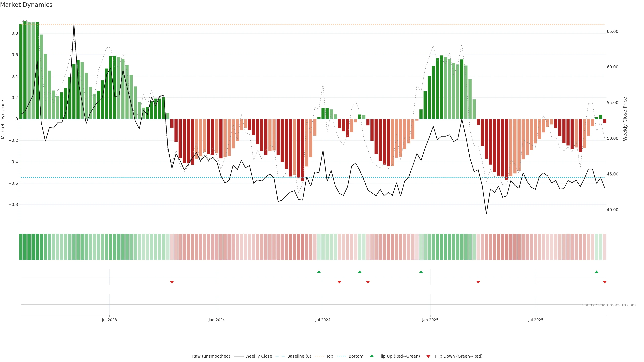Screen dimensions: 644x362
Task: Click the darkest green heatmap cell at far left
Action: click(x=21, y=247)
